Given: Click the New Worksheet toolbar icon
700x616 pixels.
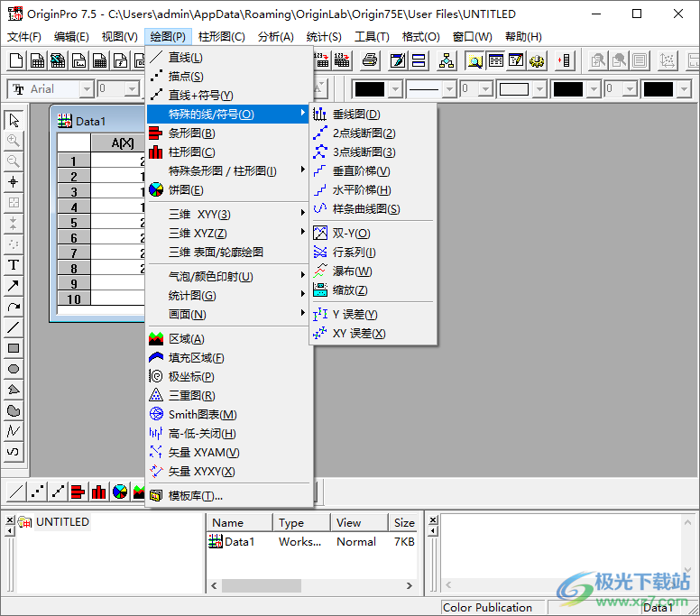Looking at the screenshot, I should (37, 60).
